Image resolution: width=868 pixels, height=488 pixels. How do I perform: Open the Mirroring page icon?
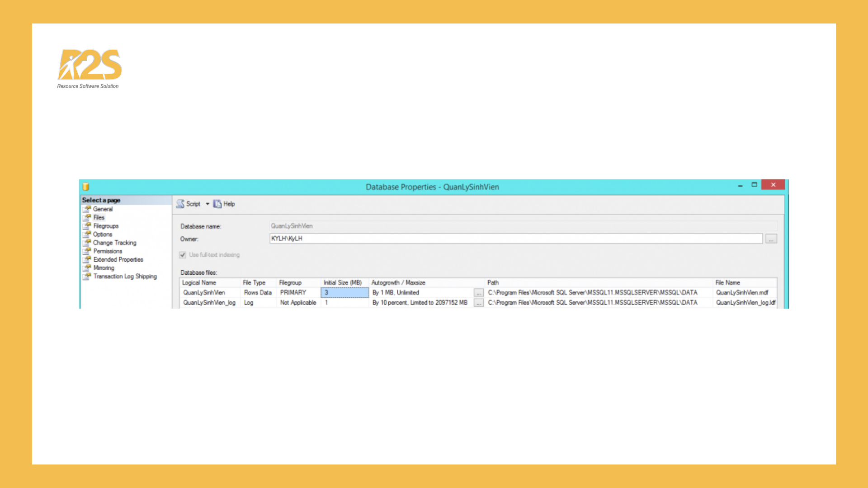[x=87, y=267]
